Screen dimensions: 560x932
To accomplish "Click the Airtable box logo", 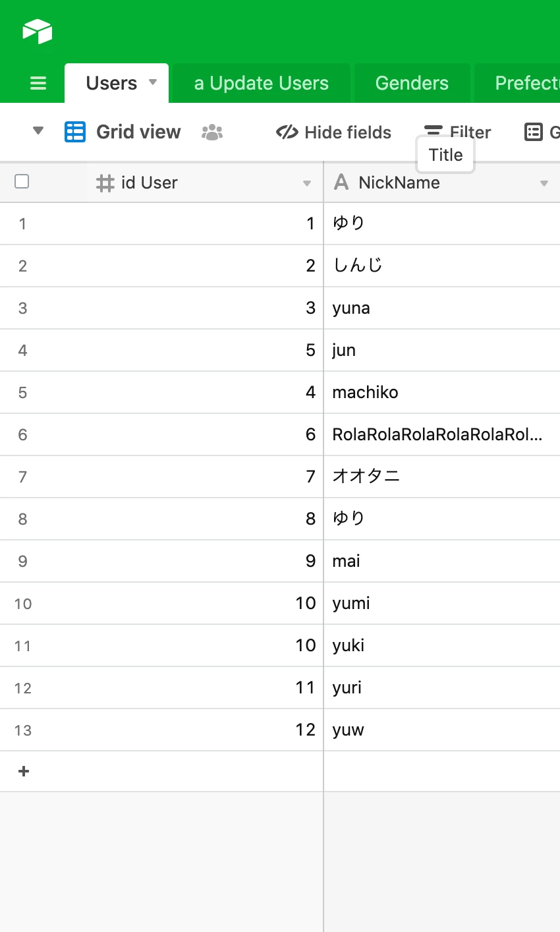I will pos(37,31).
